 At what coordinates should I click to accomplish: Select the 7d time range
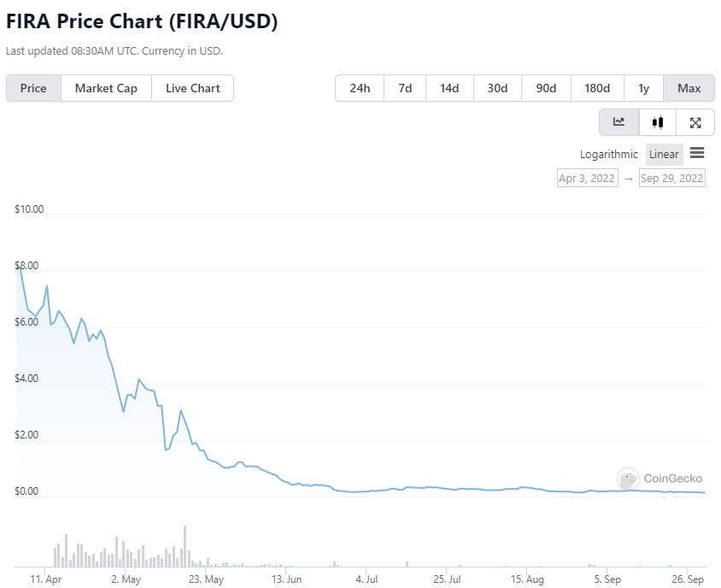pos(404,88)
